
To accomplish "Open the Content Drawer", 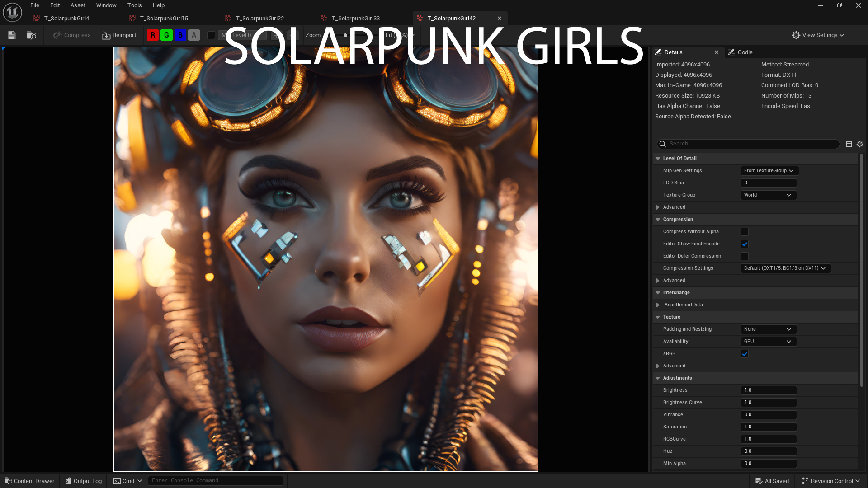I will pyautogui.click(x=30, y=481).
